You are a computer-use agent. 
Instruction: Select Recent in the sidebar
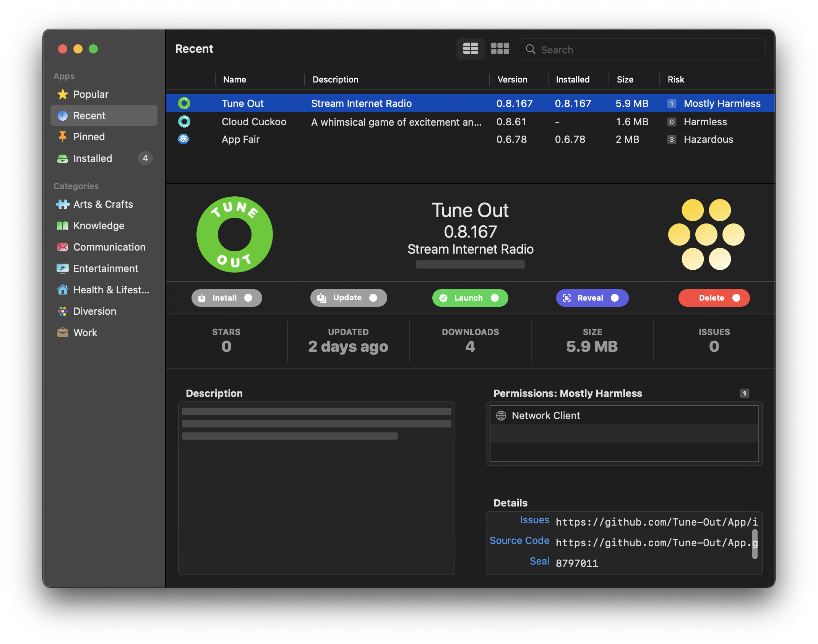104,116
